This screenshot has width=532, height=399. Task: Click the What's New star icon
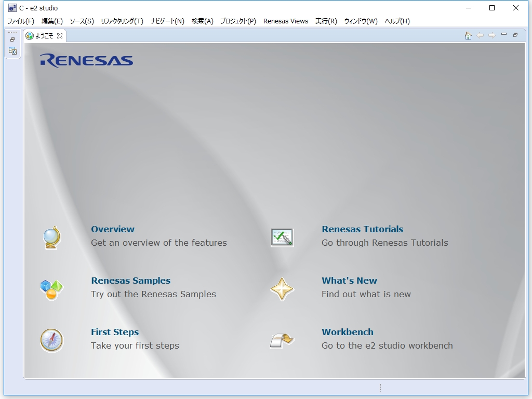click(282, 289)
